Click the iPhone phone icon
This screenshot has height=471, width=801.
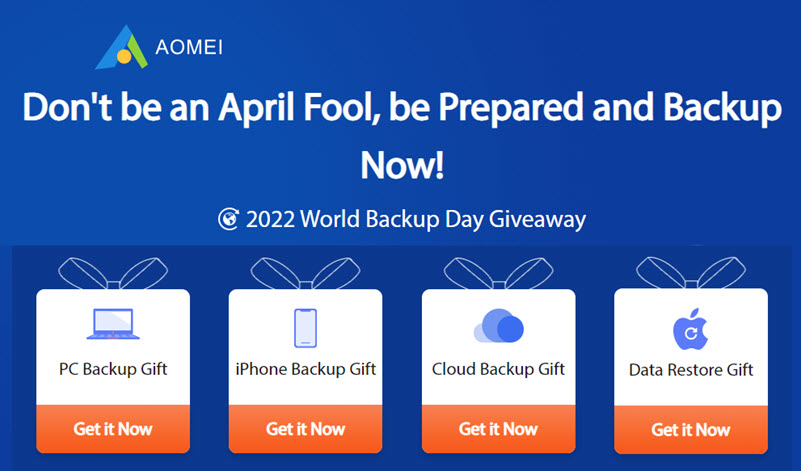305,327
